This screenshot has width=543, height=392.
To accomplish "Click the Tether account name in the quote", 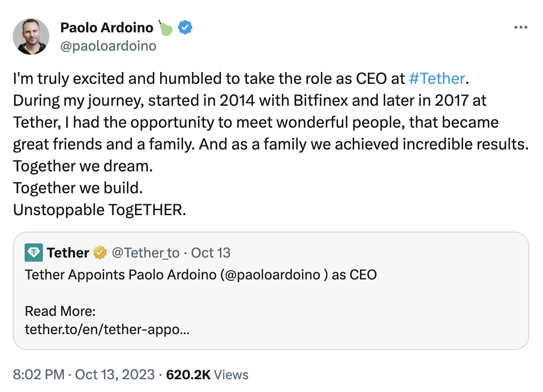I will [x=68, y=253].
